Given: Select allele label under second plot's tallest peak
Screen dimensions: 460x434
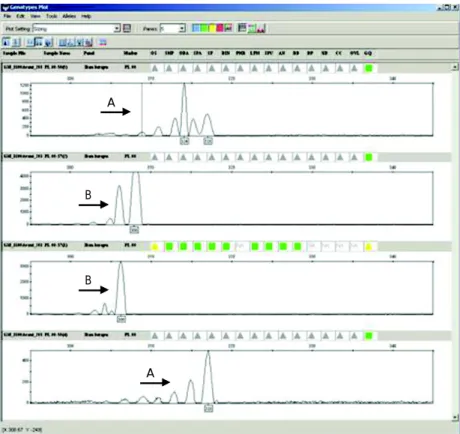Looking at the screenshot, I should (134, 229).
